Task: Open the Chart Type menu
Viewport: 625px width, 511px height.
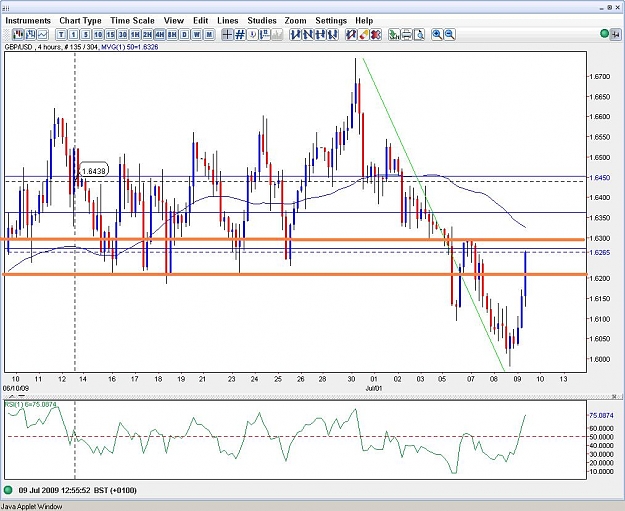Action: pos(81,20)
